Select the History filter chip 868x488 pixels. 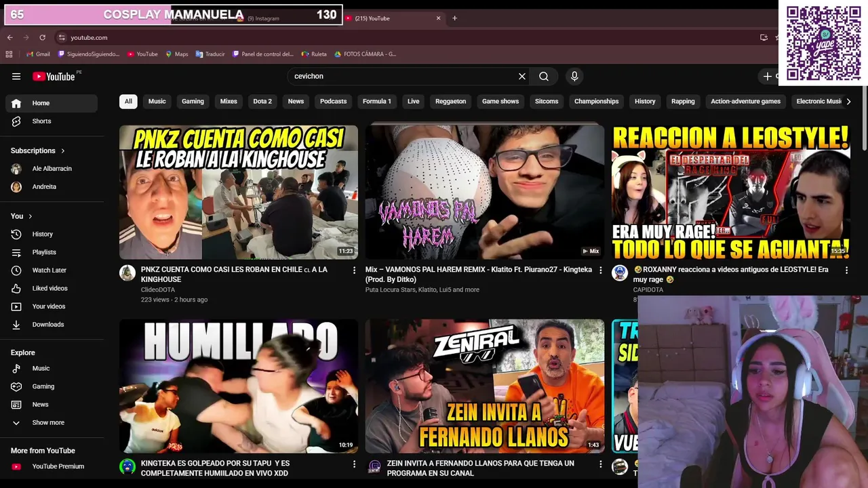point(645,102)
